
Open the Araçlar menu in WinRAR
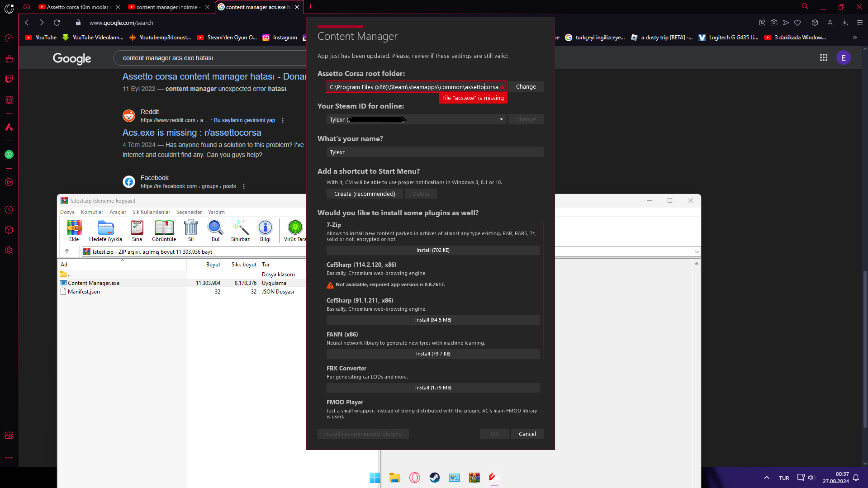pyautogui.click(x=118, y=212)
